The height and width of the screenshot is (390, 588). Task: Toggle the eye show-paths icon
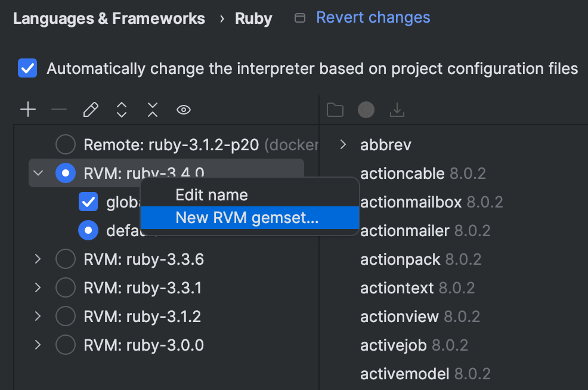coord(184,110)
